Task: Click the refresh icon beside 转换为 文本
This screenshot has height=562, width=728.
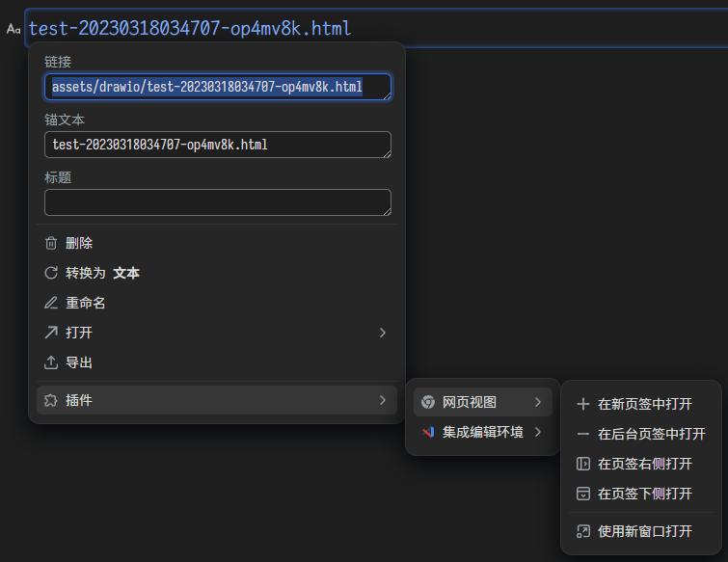Action: pos(51,273)
